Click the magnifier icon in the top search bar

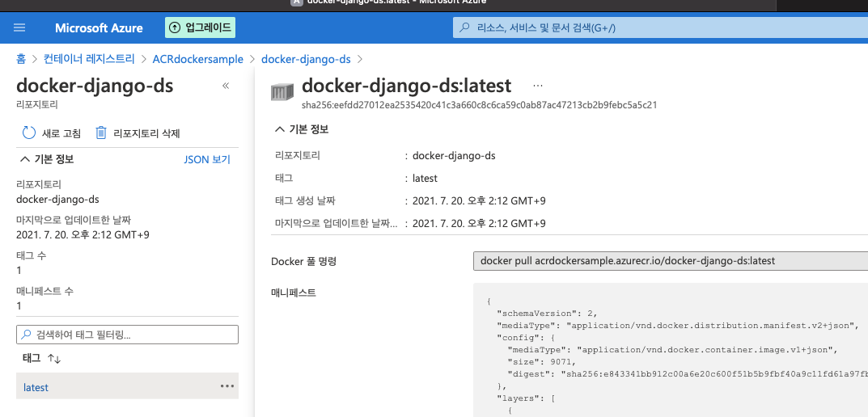[464, 27]
